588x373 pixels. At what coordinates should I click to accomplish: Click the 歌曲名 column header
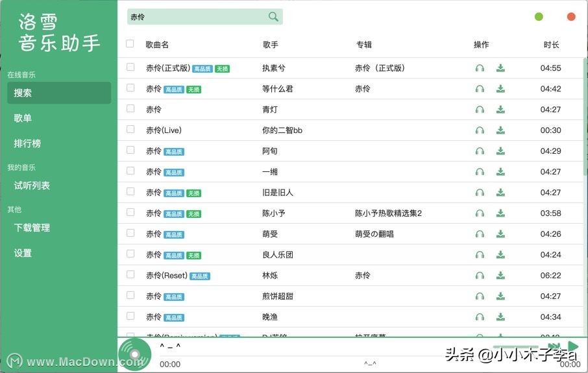tap(157, 45)
